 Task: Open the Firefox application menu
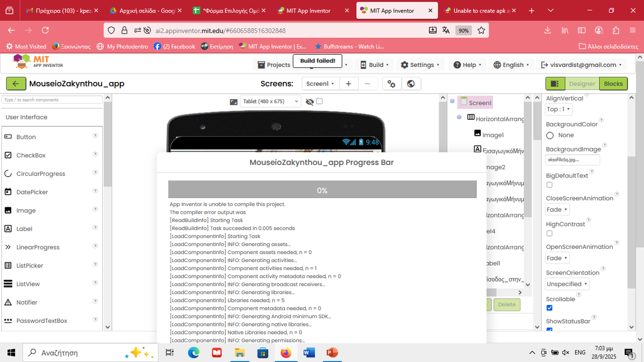click(x=633, y=31)
